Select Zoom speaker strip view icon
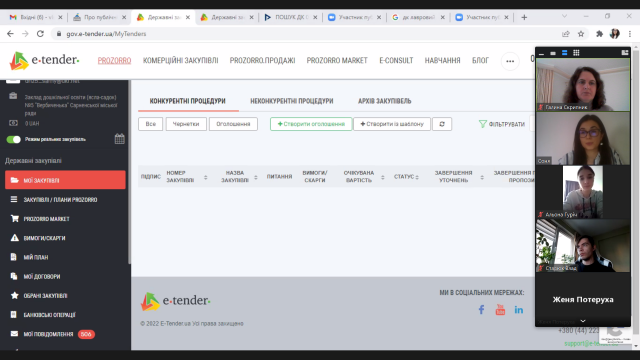The width and height of the screenshot is (640, 360). coord(564,53)
